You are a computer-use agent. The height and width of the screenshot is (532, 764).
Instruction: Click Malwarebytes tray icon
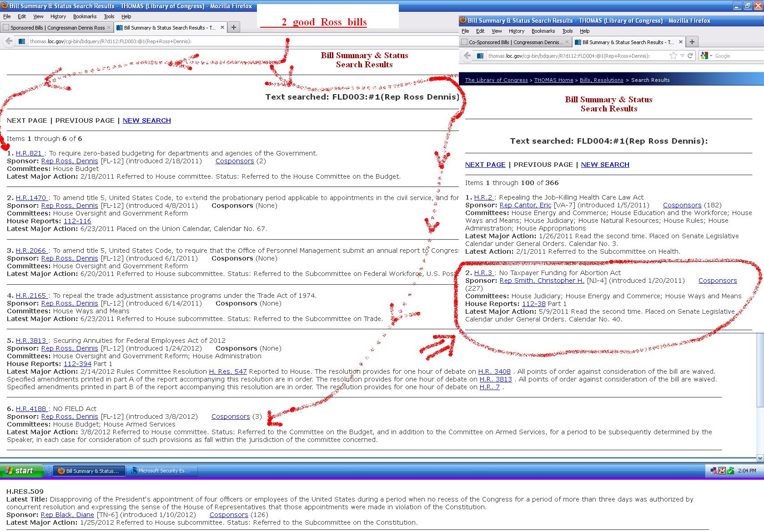click(x=722, y=471)
